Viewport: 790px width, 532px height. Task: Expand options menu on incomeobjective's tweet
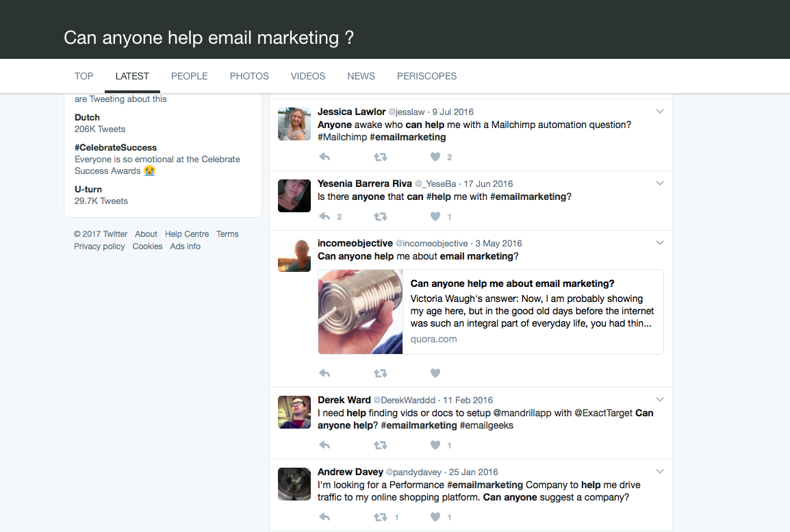coord(660,243)
